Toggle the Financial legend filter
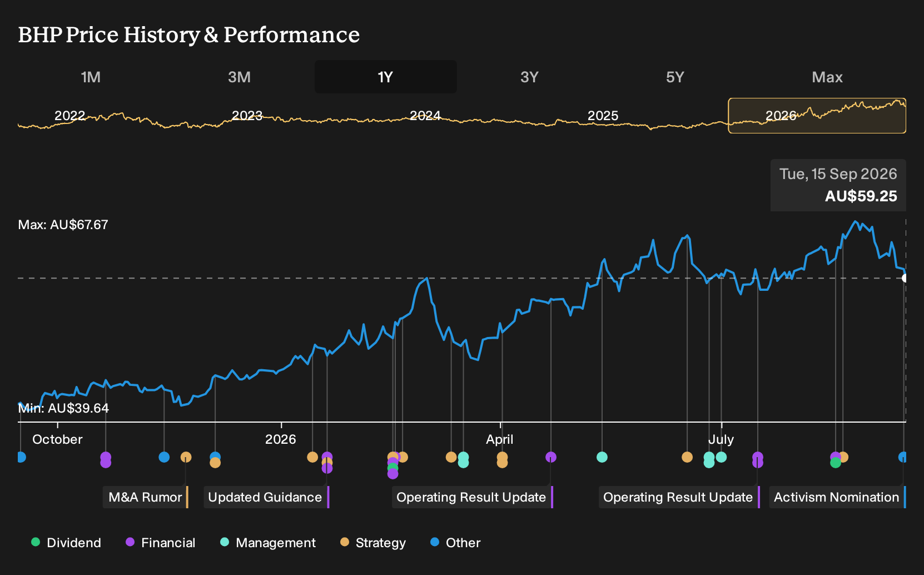 point(161,543)
